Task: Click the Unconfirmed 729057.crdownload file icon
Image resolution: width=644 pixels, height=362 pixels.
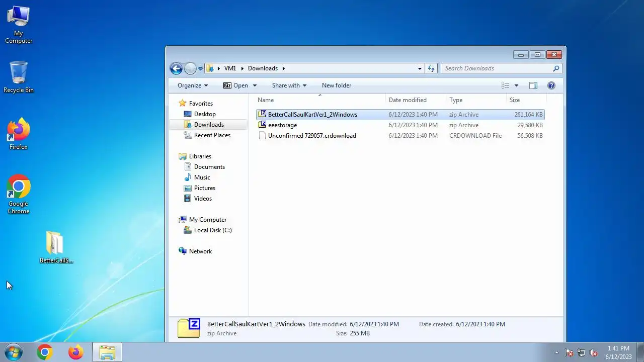Action: (x=262, y=135)
